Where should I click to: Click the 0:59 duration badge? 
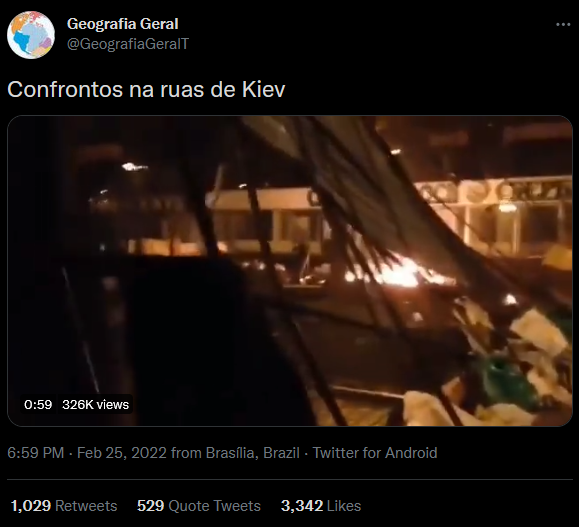(38, 404)
